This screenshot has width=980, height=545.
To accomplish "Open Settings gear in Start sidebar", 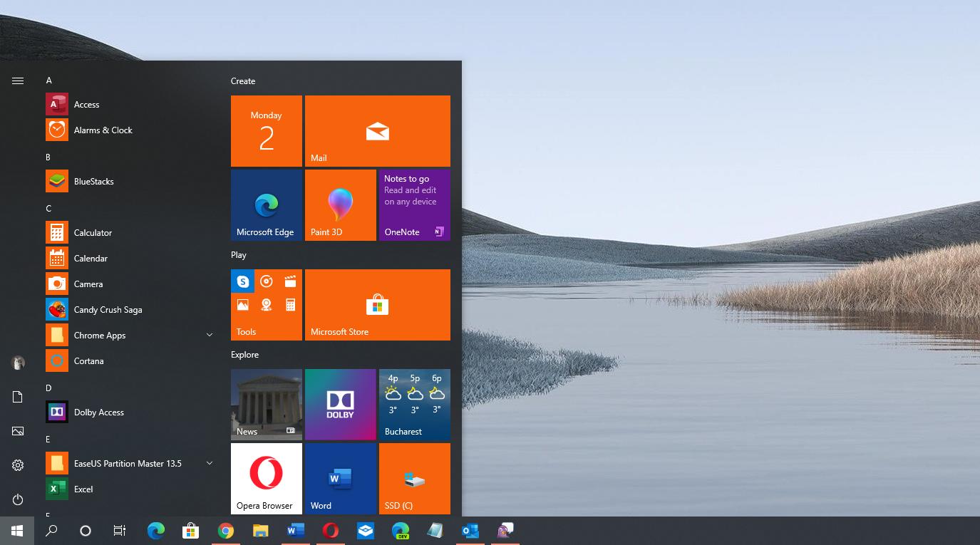I will (x=18, y=465).
